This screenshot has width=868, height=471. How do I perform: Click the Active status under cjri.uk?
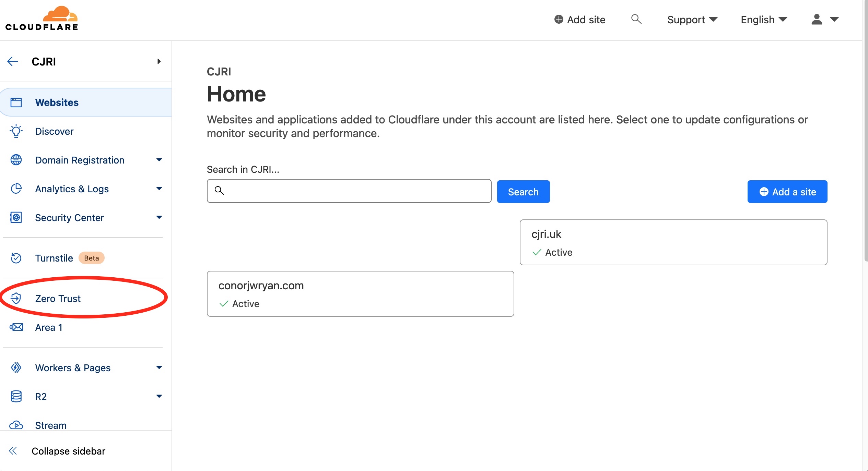[552, 252]
